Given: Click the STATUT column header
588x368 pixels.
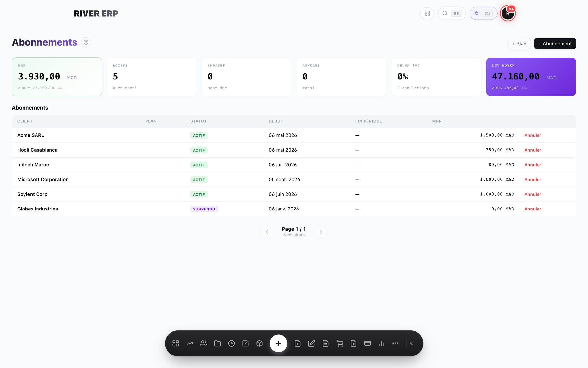Looking at the screenshot, I should coord(198,121).
